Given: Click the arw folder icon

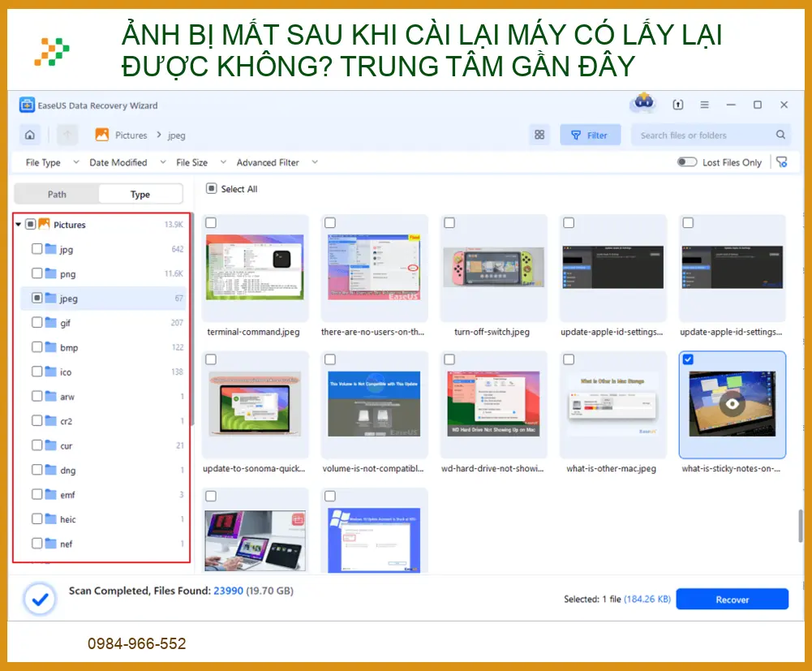Looking at the screenshot, I should (x=51, y=396).
